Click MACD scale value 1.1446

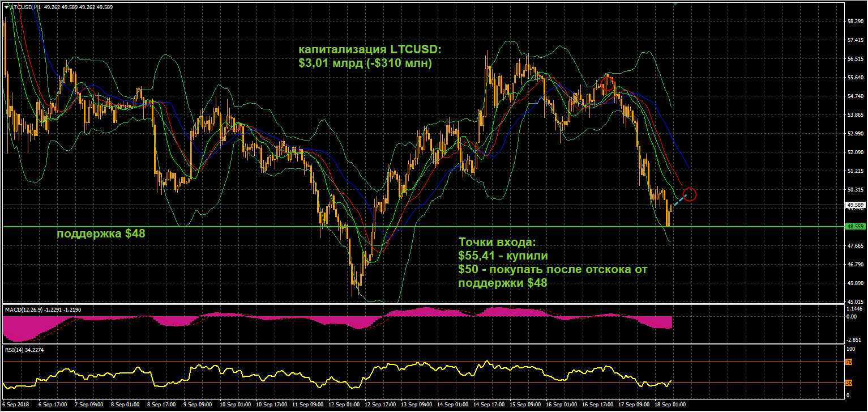coord(854,309)
